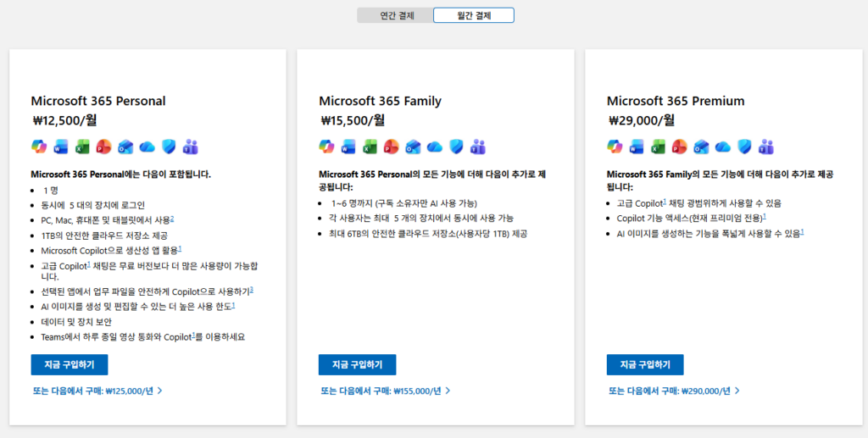Click the Teams icon in Microsoft 365 Family card
This screenshot has height=438, width=868.
[478, 147]
